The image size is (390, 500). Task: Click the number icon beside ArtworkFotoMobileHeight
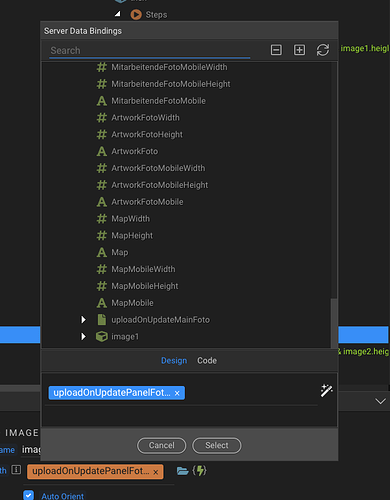102,185
